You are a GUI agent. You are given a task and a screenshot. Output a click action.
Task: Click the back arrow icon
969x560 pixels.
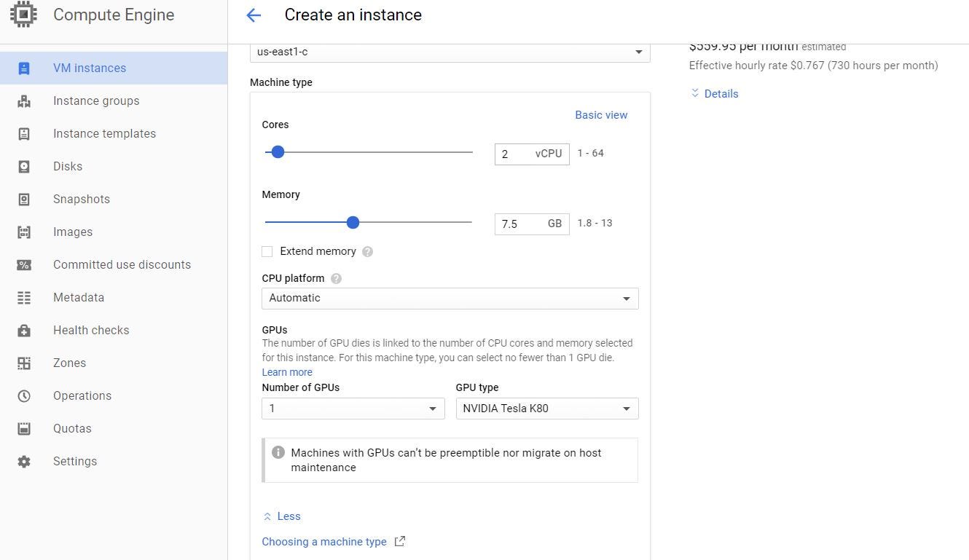tap(254, 15)
